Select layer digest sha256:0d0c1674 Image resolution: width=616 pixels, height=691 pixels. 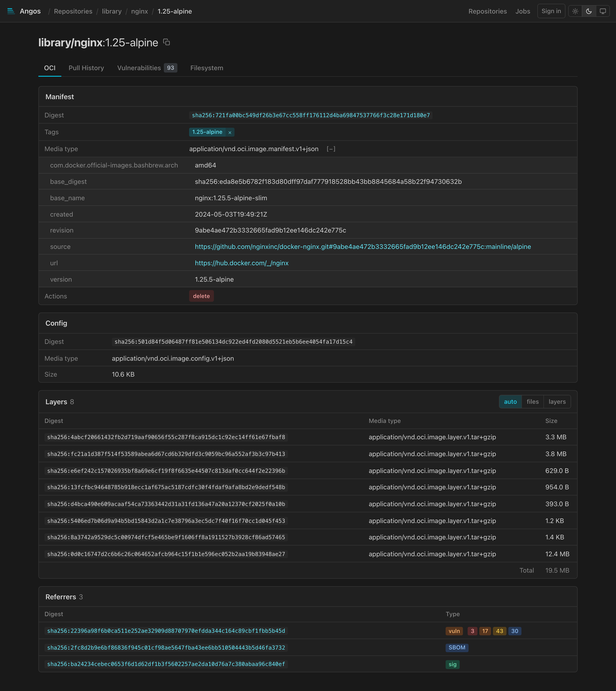(166, 554)
